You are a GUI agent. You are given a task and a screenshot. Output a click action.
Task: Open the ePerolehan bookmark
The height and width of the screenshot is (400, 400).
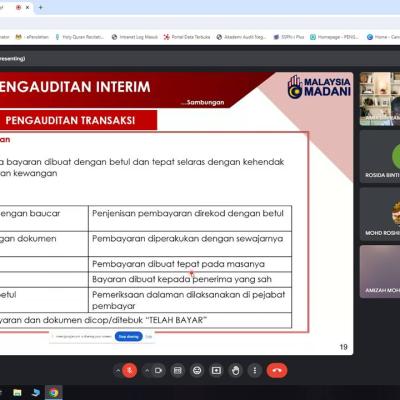click(32, 37)
